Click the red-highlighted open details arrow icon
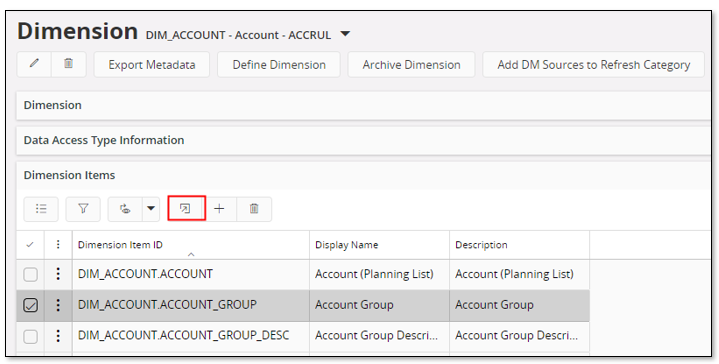The width and height of the screenshot is (719, 364). click(x=185, y=209)
